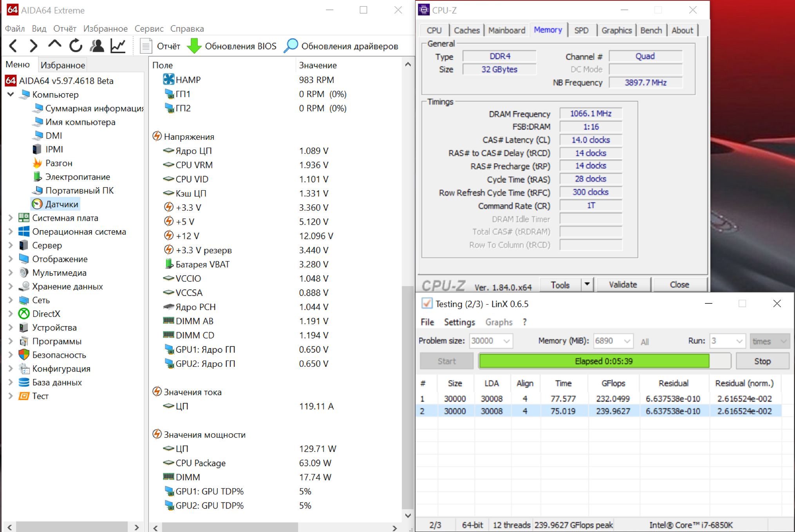
Task: Click the refresh icon in AIDA64 toolbar
Action: (x=76, y=46)
